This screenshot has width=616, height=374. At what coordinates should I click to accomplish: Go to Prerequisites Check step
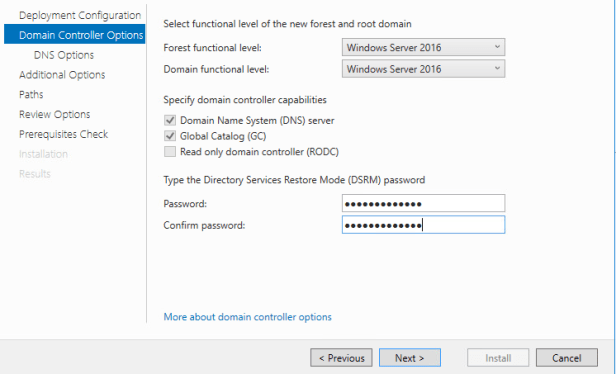[63, 134]
